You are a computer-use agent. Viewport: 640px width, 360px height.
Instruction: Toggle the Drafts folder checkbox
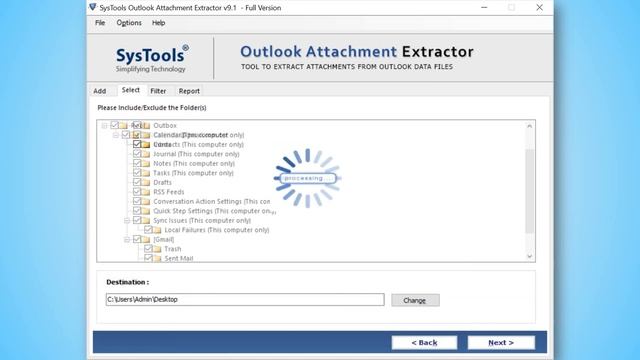(137, 182)
